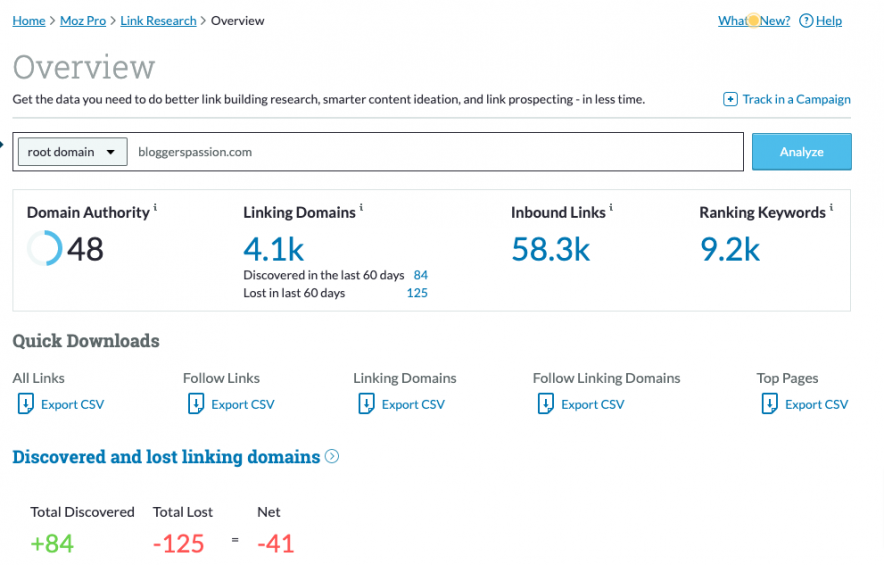Click the Domain Authority circular progress ring
The image size is (884, 565).
click(44, 248)
